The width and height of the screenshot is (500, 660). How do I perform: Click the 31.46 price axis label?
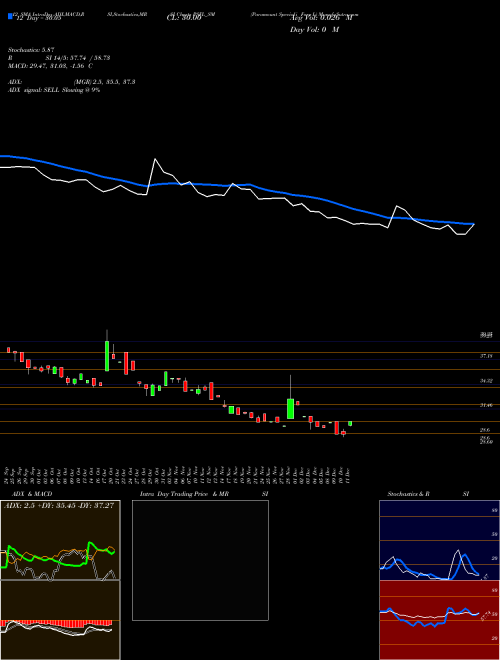click(486, 405)
